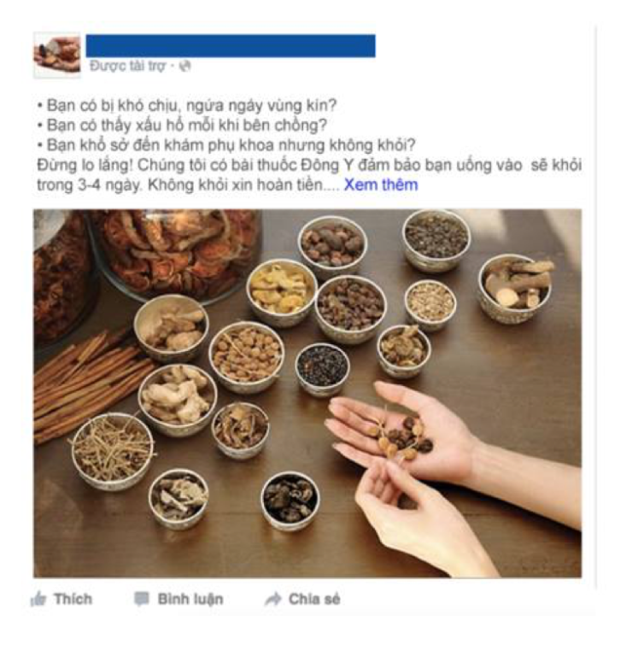The height and width of the screenshot is (656, 644).
Task: Share the post using the Chia sẻ label
Action: pos(314,599)
